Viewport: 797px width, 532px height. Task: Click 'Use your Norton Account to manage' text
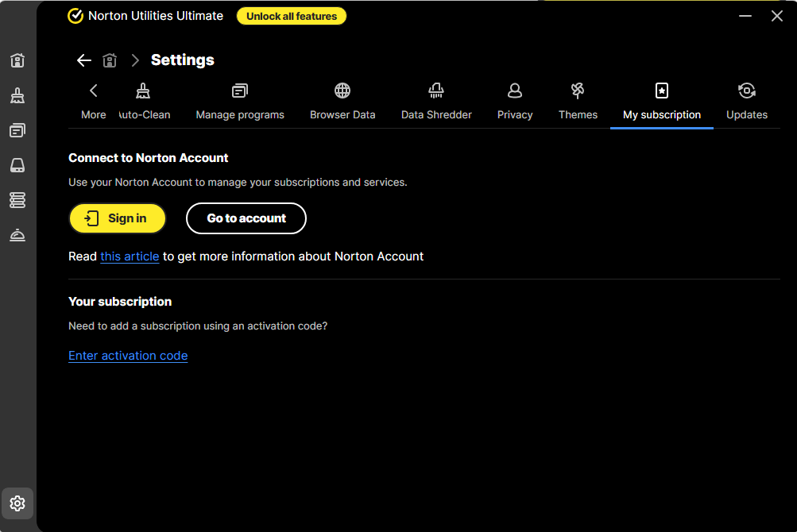pyautogui.click(x=238, y=183)
